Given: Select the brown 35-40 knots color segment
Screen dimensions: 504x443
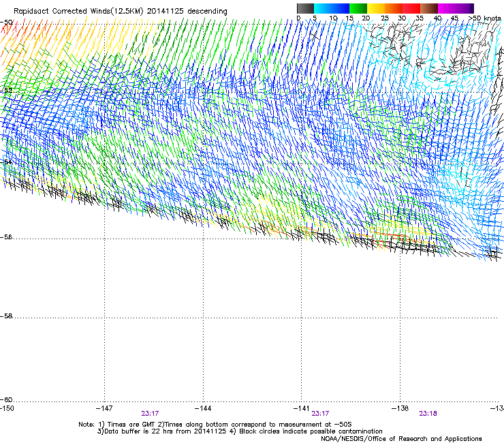Looking at the screenshot, I should coord(429,8).
